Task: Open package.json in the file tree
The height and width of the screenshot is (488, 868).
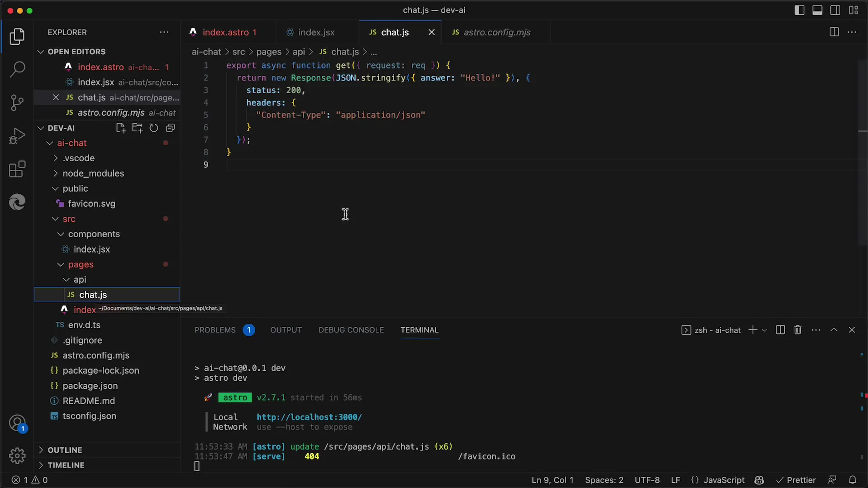Action: click(107, 386)
